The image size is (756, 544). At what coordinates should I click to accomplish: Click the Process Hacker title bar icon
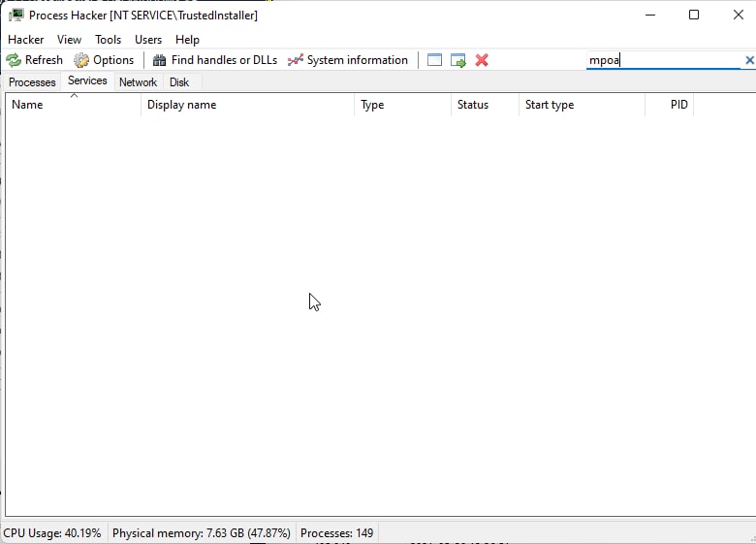coord(16,15)
